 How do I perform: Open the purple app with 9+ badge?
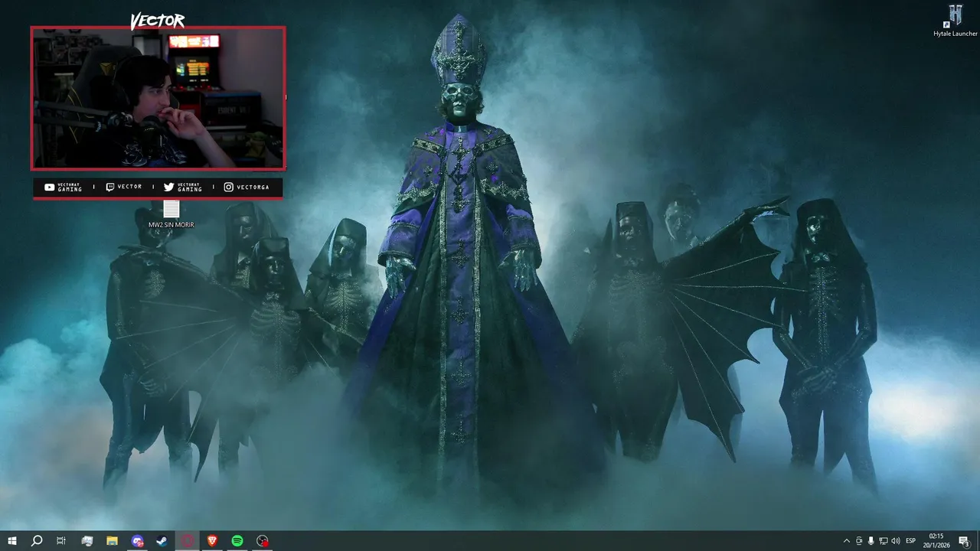pos(137,541)
